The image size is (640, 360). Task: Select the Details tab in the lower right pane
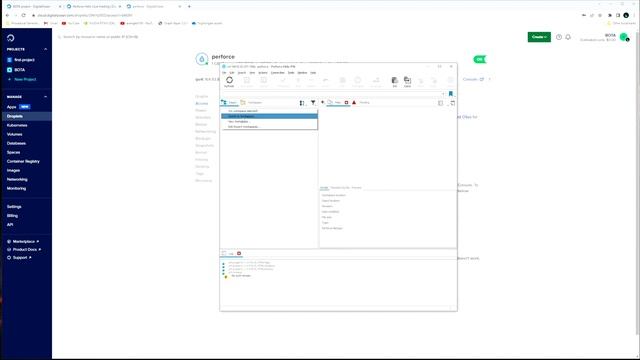pyautogui.click(x=324, y=188)
